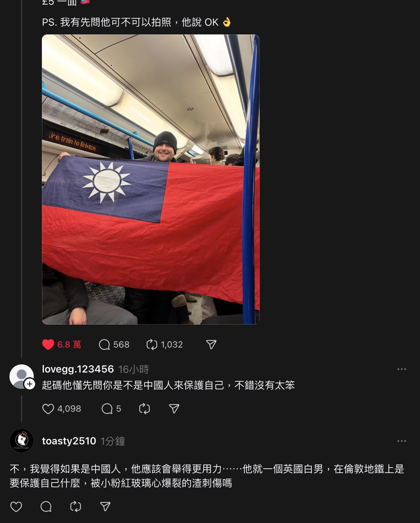Screen dimensions: 420x523
Task: View the 5 replies to lovegg.123456's comment
Action: [111, 409]
